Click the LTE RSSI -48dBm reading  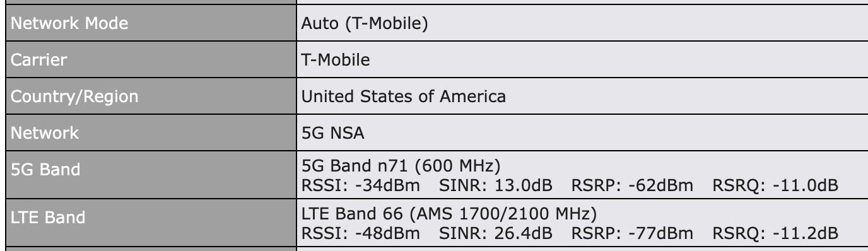pos(361,233)
